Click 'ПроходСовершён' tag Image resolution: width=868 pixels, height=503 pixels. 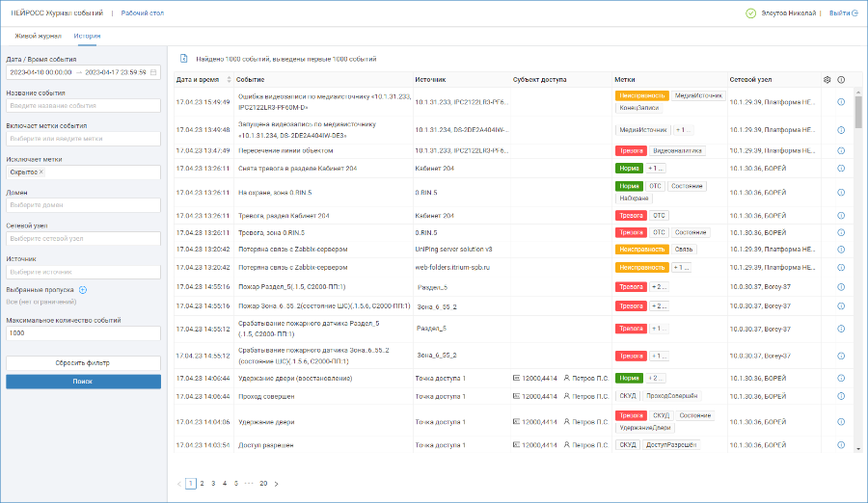672,396
